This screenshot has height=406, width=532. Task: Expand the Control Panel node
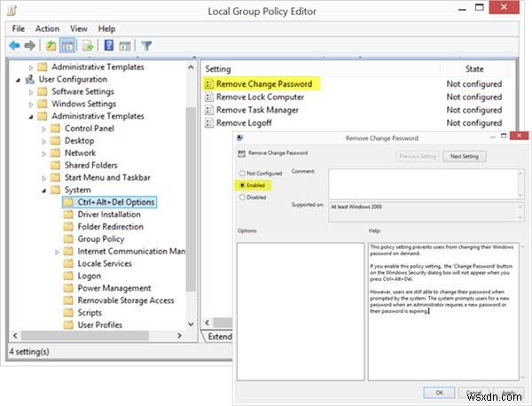click(x=43, y=129)
